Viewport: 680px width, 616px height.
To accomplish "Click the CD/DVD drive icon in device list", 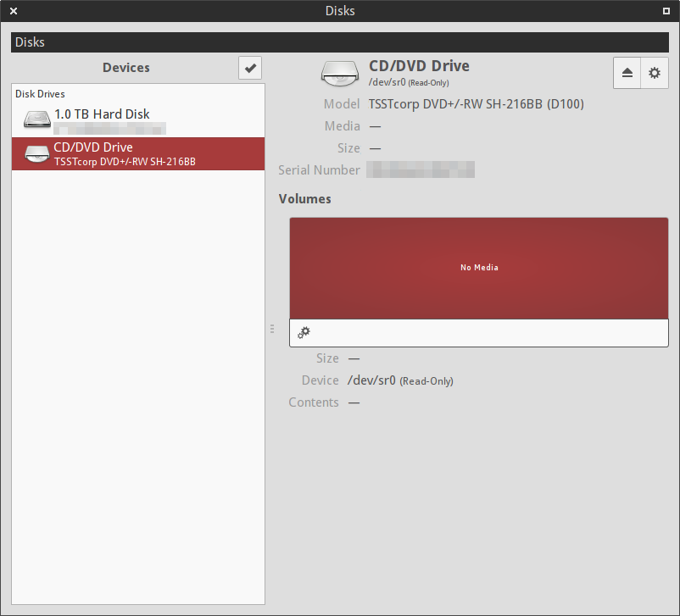I will [36, 154].
